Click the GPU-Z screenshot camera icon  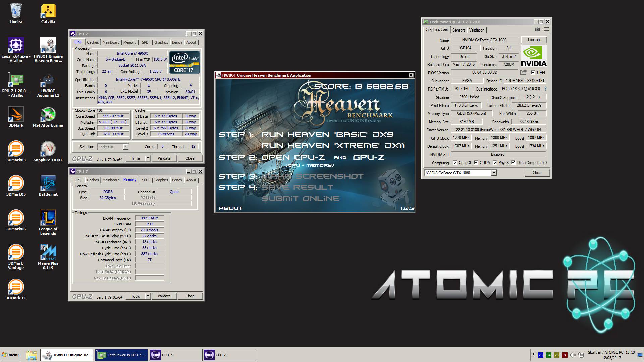(537, 29)
